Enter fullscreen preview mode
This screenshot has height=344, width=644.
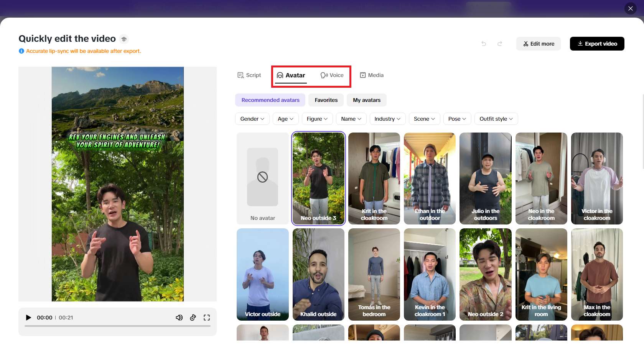pos(207,318)
